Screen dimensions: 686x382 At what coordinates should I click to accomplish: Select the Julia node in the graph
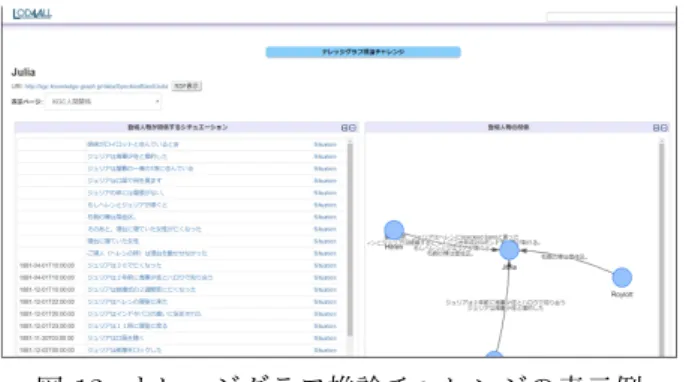[x=509, y=250]
